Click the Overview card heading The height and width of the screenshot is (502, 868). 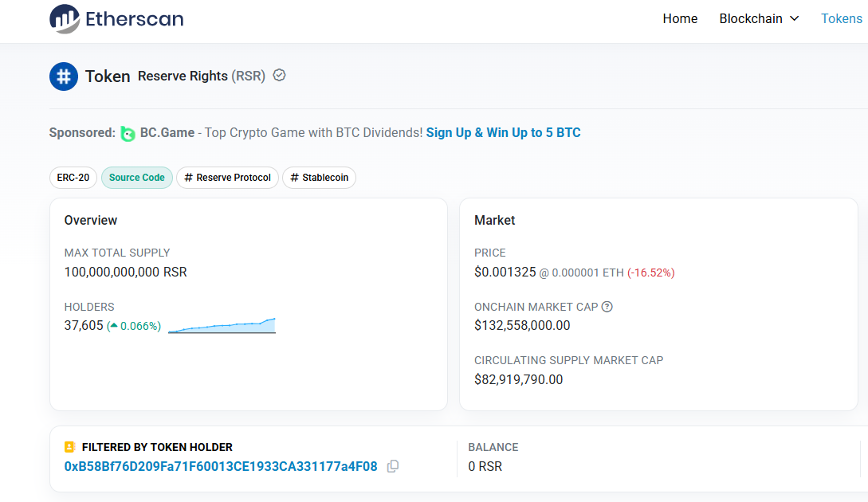(x=91, y=220)
